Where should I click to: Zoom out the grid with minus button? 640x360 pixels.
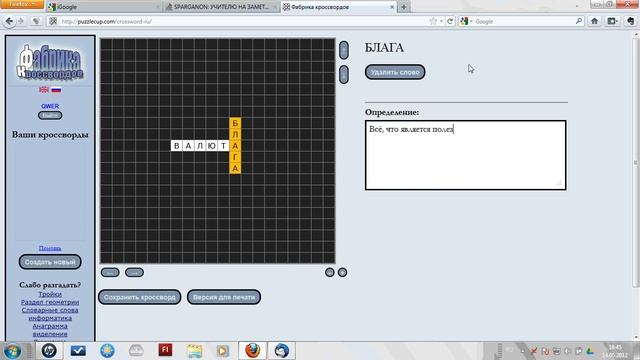click(330, 272)
